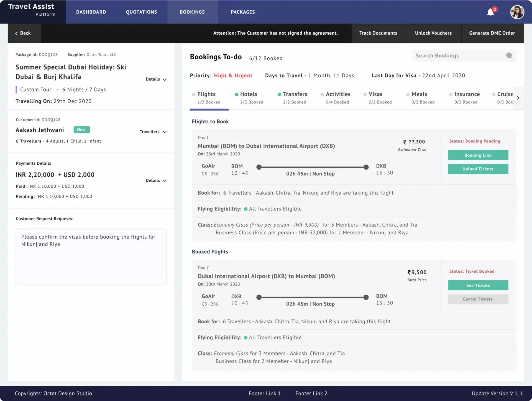Viewport: 532px width, 401px height.
Task: Click the High & Urgent priority text
Action: [x=233, y=75]
